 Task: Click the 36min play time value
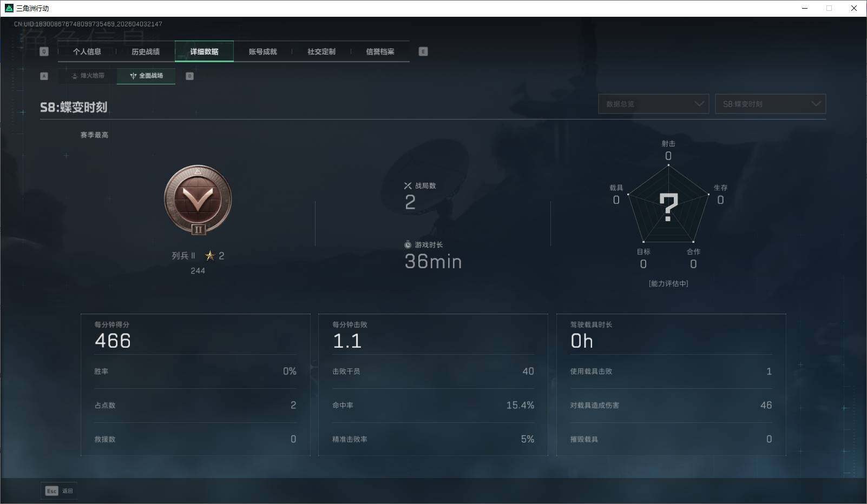pos(433,262)
